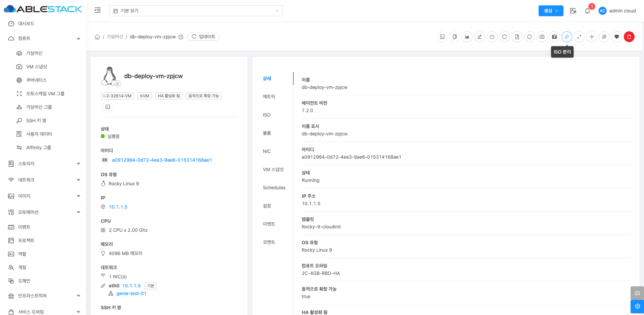Open the 생성 create dropdown button
This screenshot has width=644, height=315.
click(x=551, y=11)
